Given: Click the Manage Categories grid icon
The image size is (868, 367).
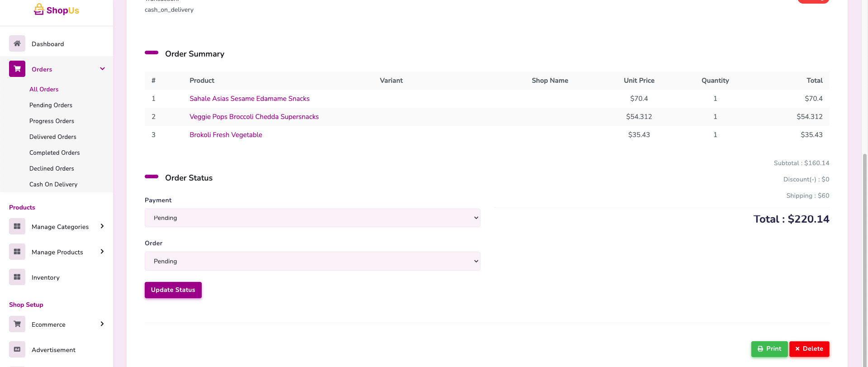Looking at the screenshot, I should point(17,226).
